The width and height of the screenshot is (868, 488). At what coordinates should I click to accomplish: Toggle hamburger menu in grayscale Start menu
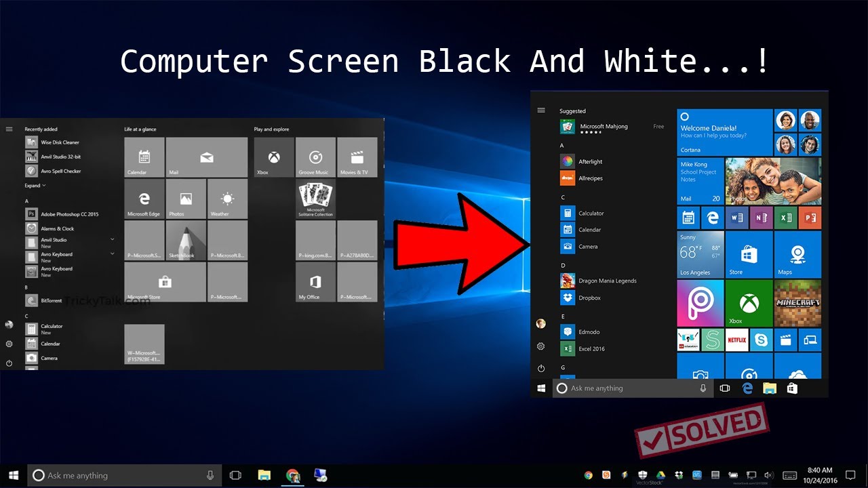(x=9, y=129)
